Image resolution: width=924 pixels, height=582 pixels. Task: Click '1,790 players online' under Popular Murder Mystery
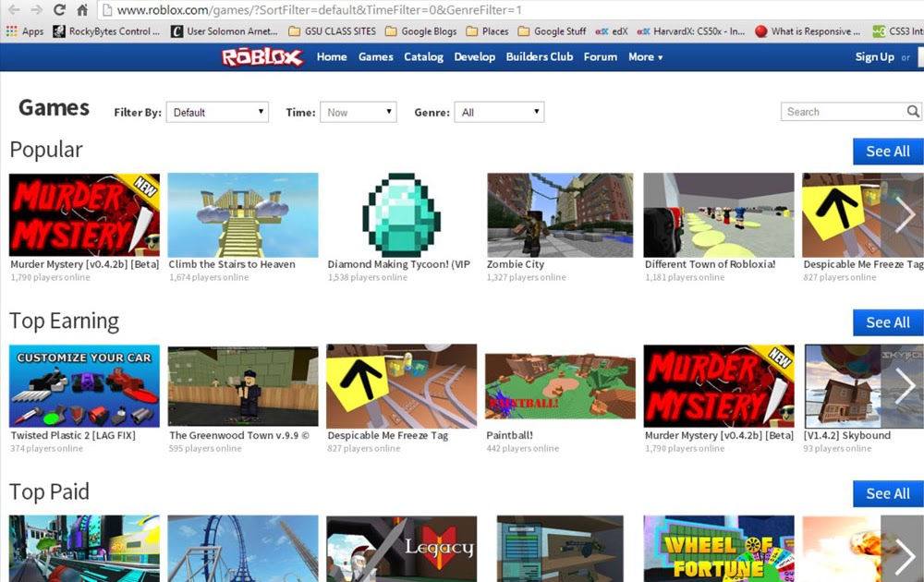click(x=50, y=277)
